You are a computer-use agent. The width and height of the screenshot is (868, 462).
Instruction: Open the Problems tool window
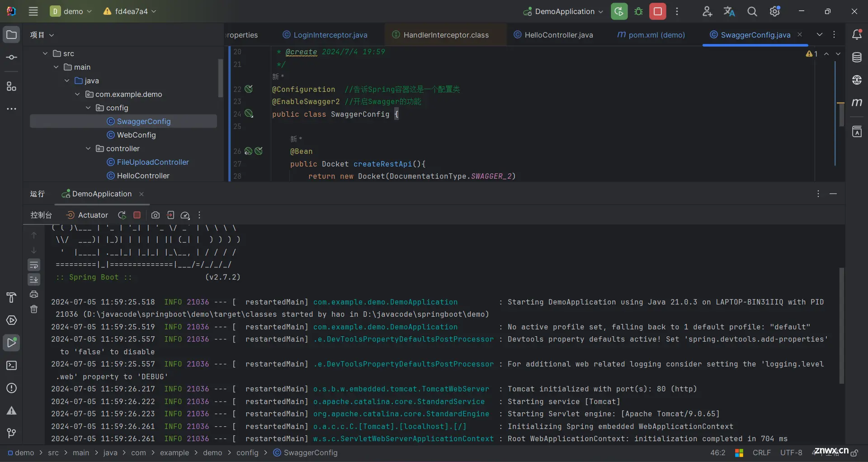coord(12,388)
